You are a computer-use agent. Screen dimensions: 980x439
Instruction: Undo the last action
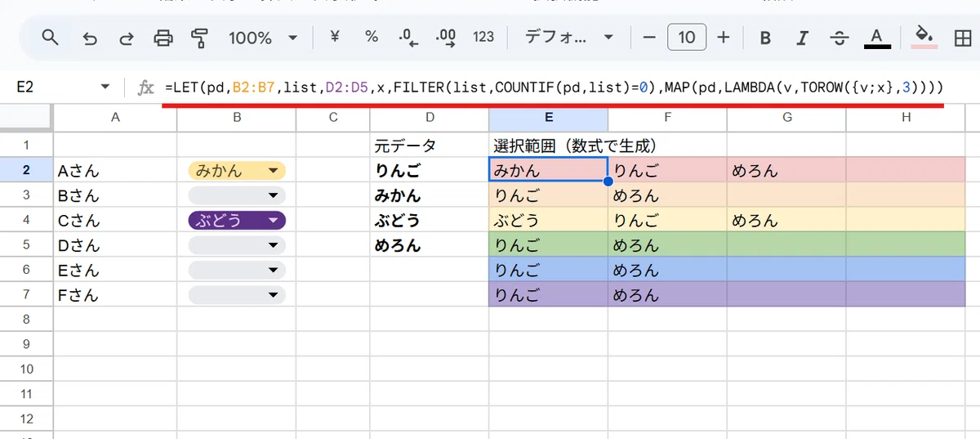click(x=90, y=38)
